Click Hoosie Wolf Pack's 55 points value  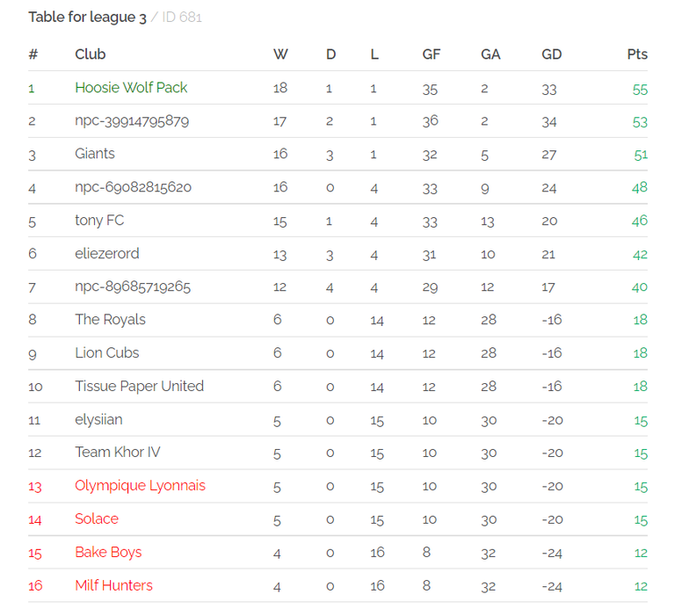click(640, 90)
